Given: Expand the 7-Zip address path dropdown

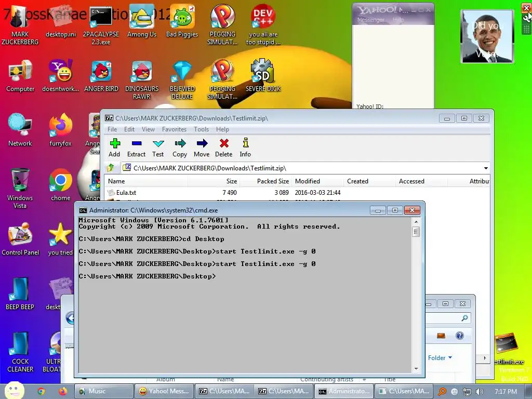Looking at the screenshot, I should pyautogui.click(x=486, y=168).
